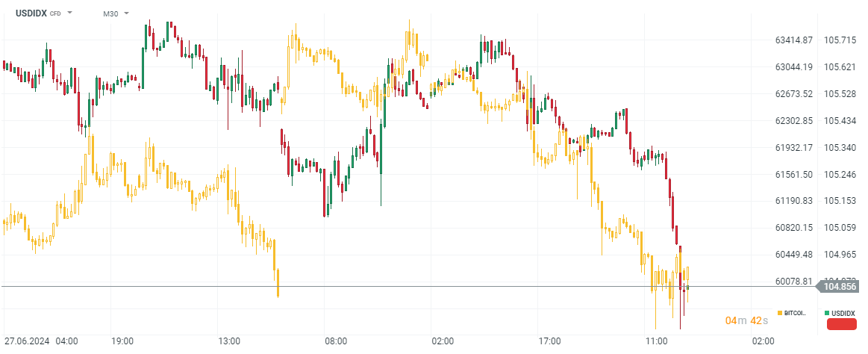The image size is (868, 354).
Task: Select the 13:00 time axis label
Action: coord(229,341)
